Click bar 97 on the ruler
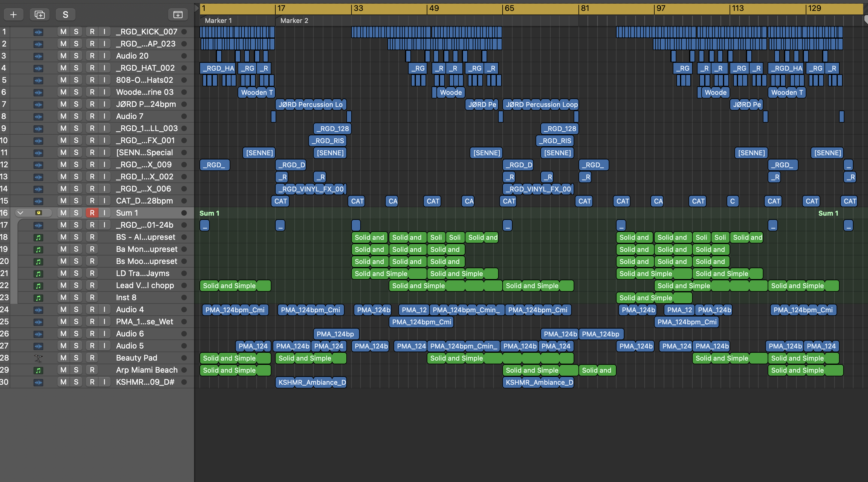 click(x=661, y=8)
